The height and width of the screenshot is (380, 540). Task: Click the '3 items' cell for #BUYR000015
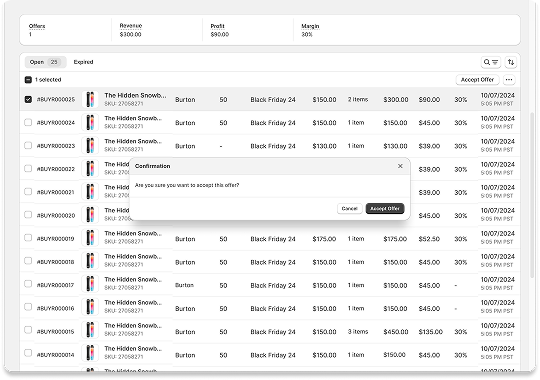(358, 331)
